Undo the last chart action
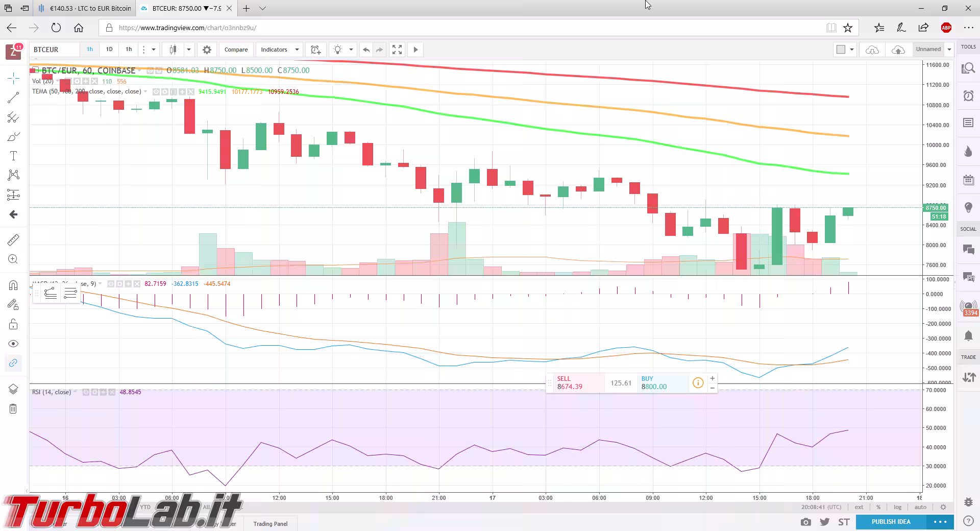 pyautogui.click(x=366, y=50)
